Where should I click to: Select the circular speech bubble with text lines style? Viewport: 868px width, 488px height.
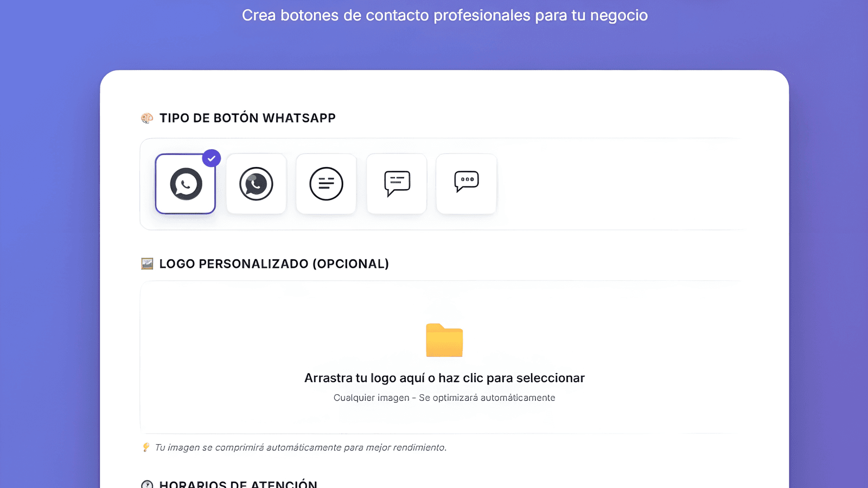coord(326,184)
